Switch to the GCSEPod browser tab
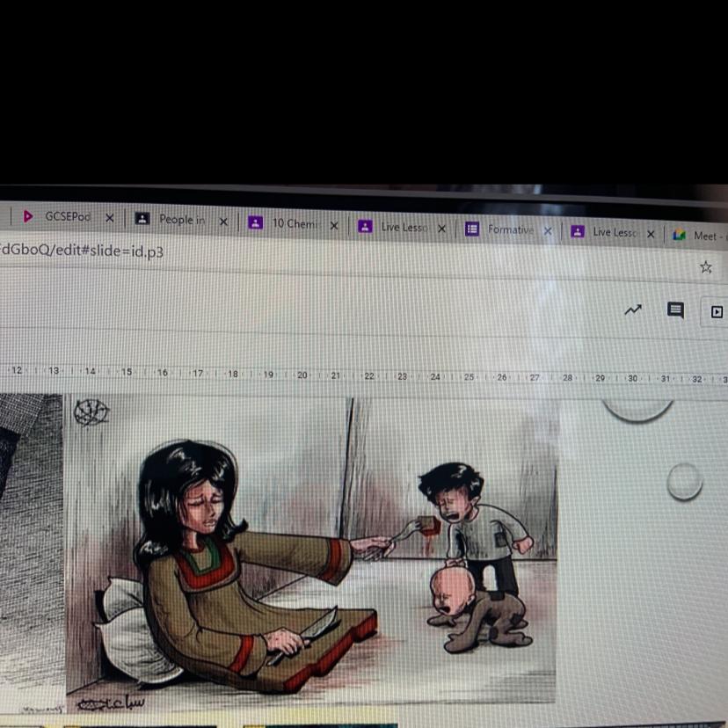This screenshot has width=728, height=728. point(68,216)
